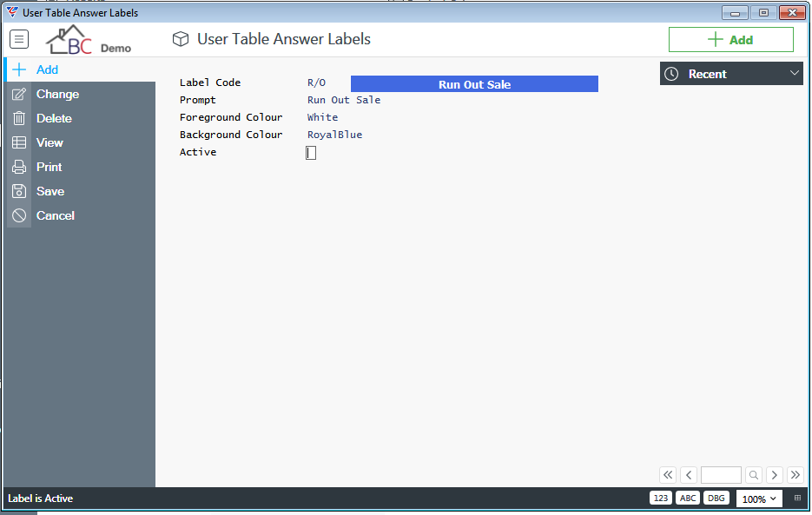Toggle the Active checkbox

(x=311, y=153)
